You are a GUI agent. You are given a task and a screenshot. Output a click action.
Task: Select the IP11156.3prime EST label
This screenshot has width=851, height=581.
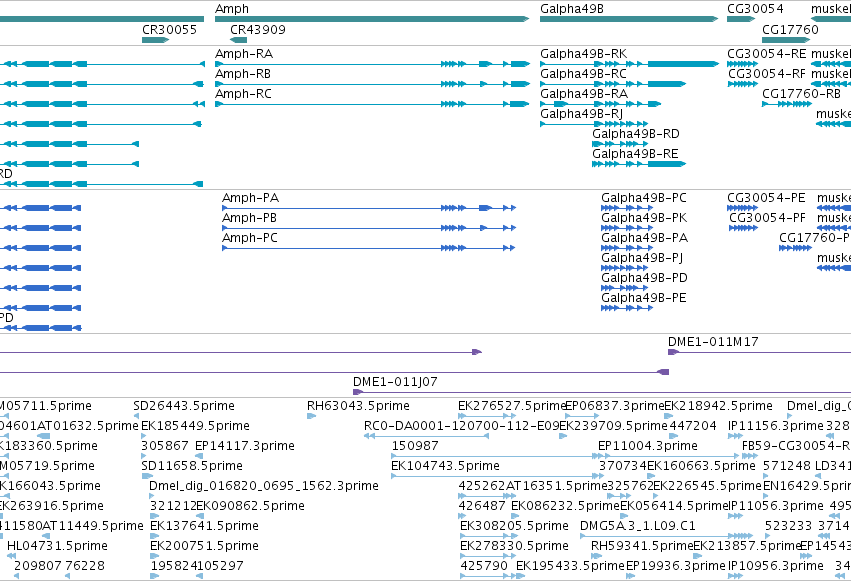pyautogui.click(x=776, y=426)
